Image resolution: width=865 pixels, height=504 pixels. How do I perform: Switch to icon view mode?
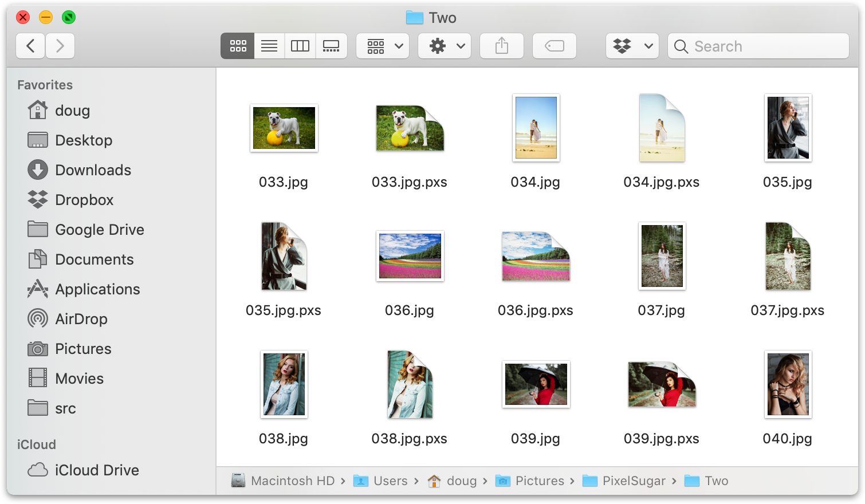[238, 46]
